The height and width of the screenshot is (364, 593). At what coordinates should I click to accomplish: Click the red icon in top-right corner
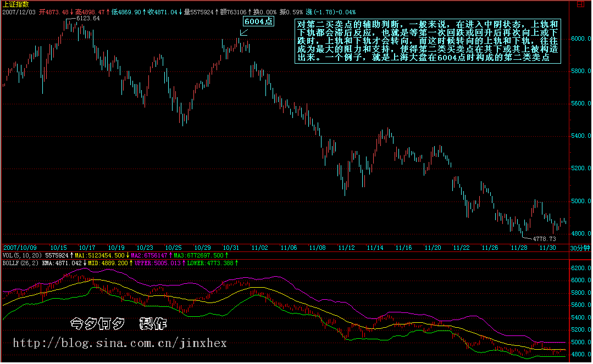coord(580,4)
